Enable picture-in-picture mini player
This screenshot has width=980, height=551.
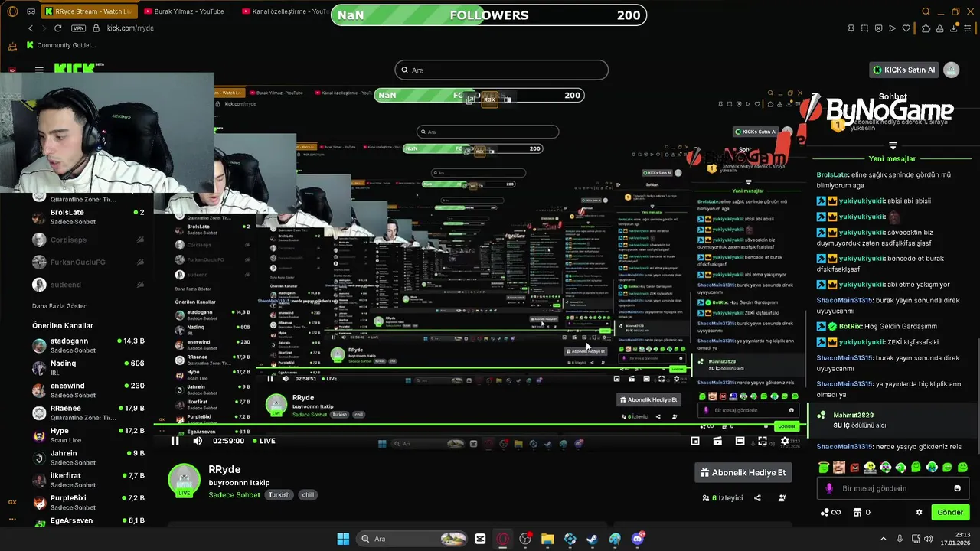click(695, 441)
